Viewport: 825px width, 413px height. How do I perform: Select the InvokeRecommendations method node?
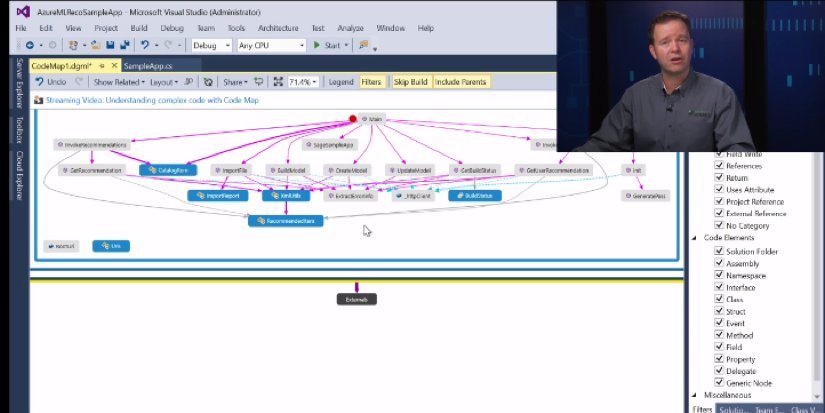[x=92, y=145]
